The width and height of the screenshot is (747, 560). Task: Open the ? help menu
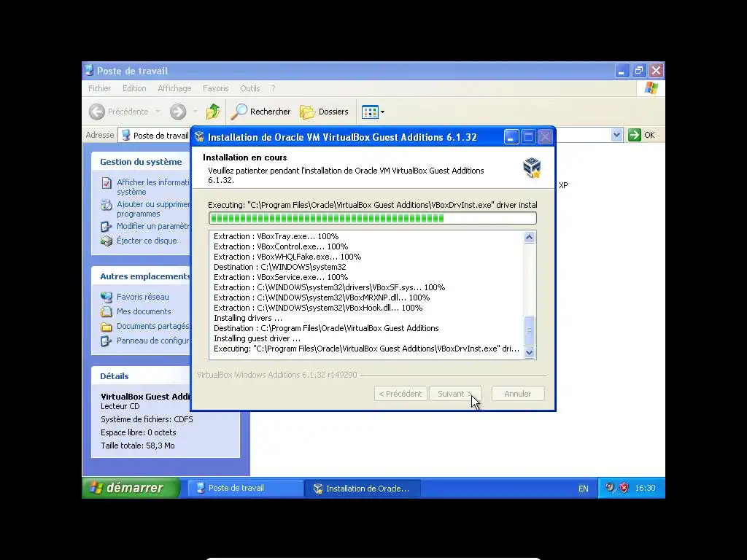[273, 88]
